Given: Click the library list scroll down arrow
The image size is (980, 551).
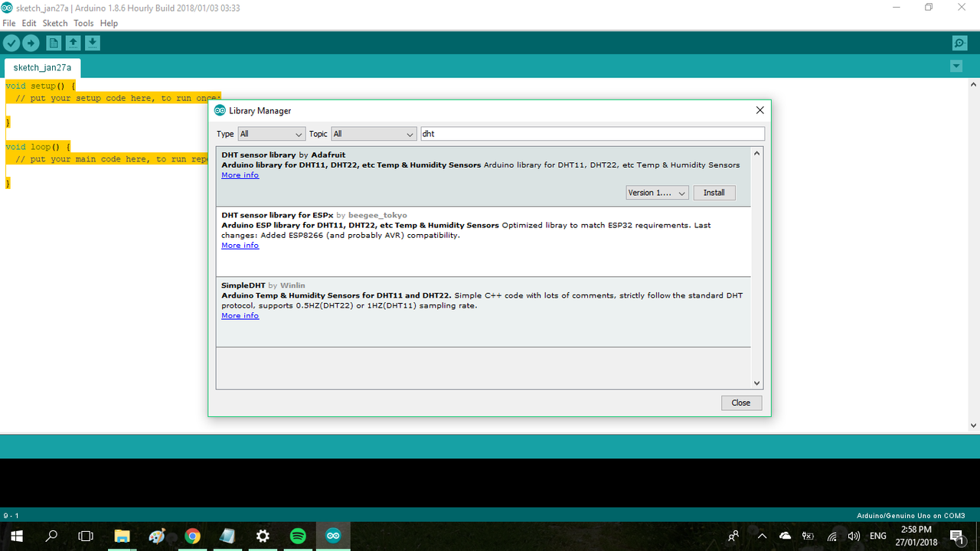Looking at the screenshot, I should 757,383.
